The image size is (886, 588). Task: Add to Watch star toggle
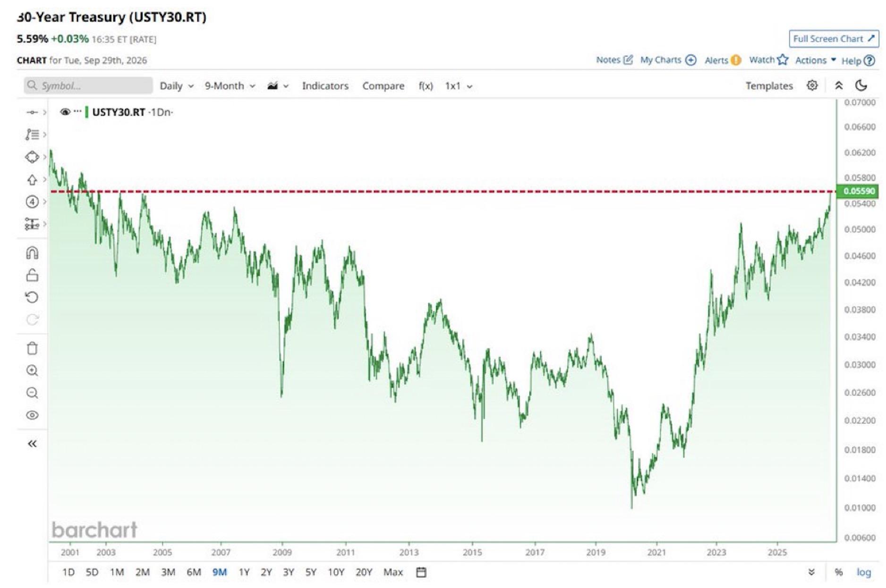[769, 60]
